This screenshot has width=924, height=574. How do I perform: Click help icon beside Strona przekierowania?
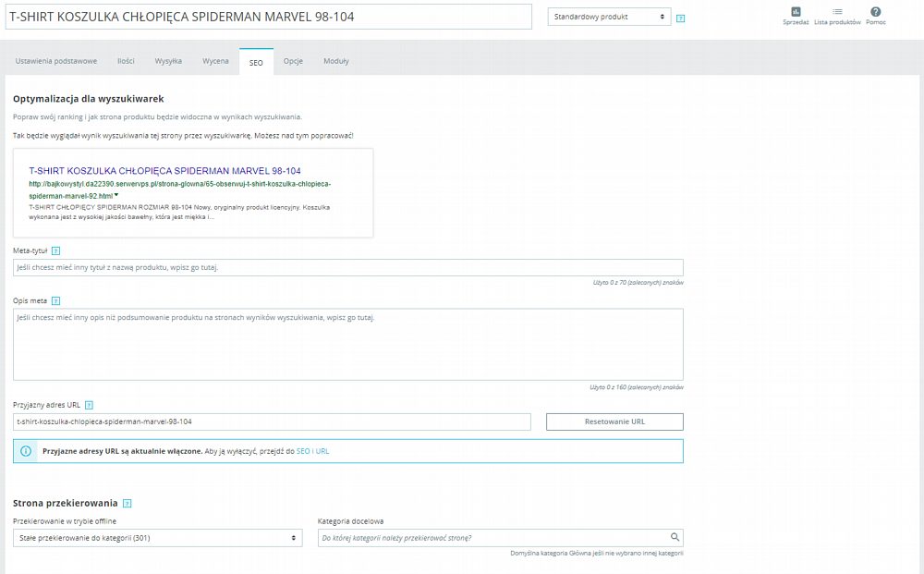[x=127, y=504]
